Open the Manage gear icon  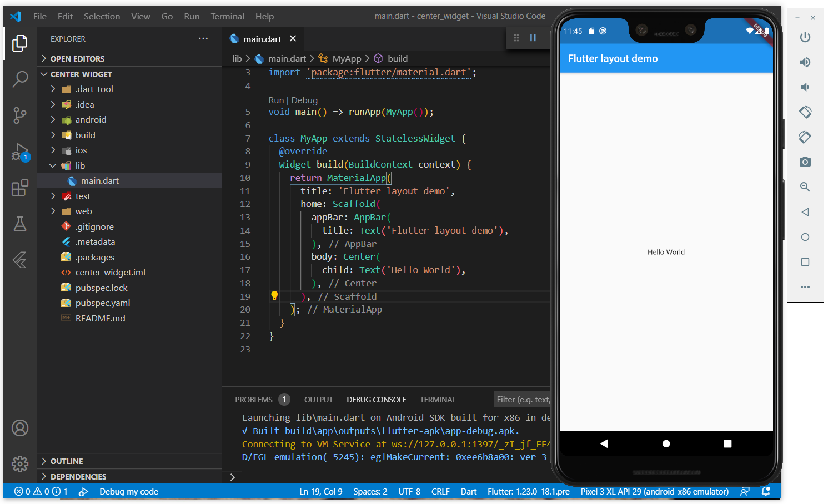pyautogui.click(x=20, y=463)
